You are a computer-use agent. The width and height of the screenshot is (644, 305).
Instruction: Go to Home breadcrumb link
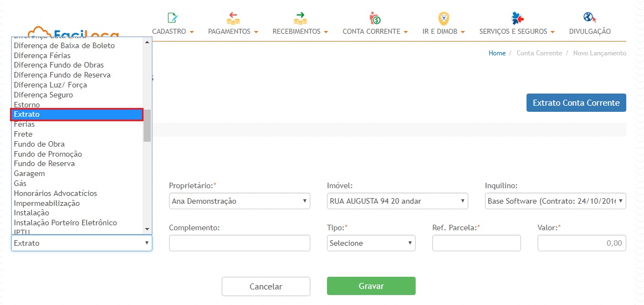pyautogui.click(x=497, y=53)
